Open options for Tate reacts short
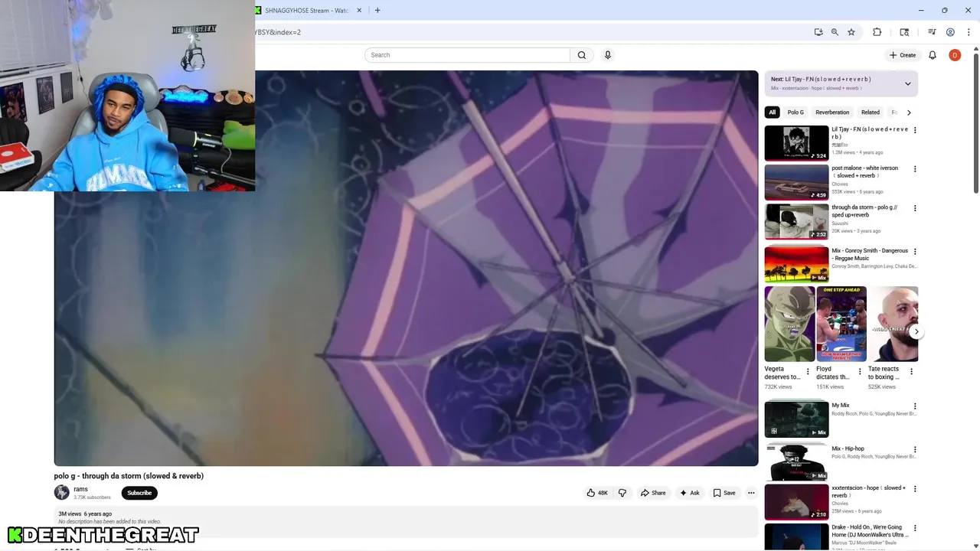Viewport: 980px width, 551px height. pyautogui.click(x=912, y=371)
